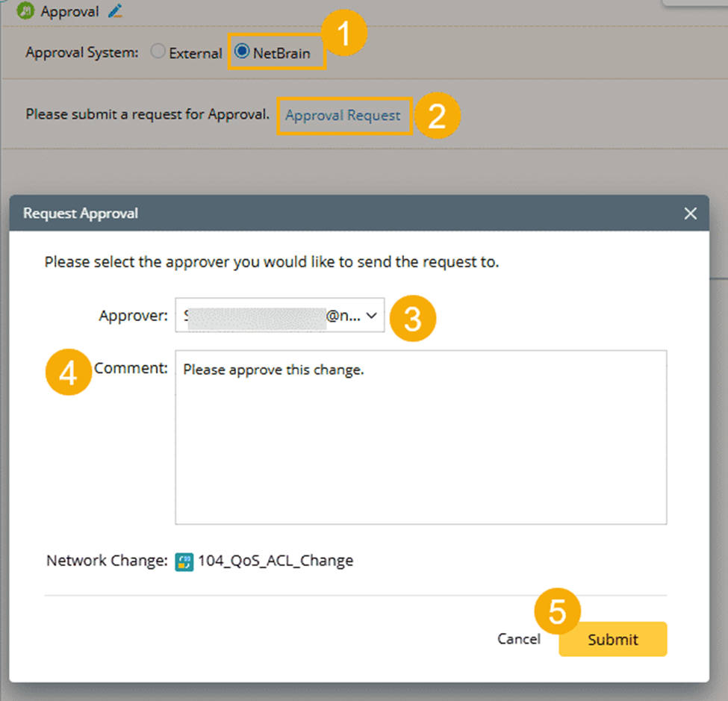Select the NetBrain approval system radio
This screenshot has width=728, height=701.
[x=241, y=52]
